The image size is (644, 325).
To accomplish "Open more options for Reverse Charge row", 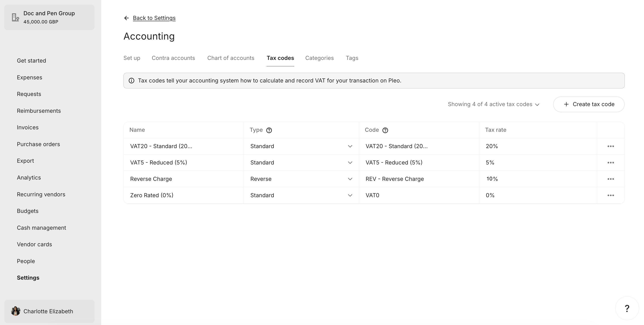I will [610, 179].
